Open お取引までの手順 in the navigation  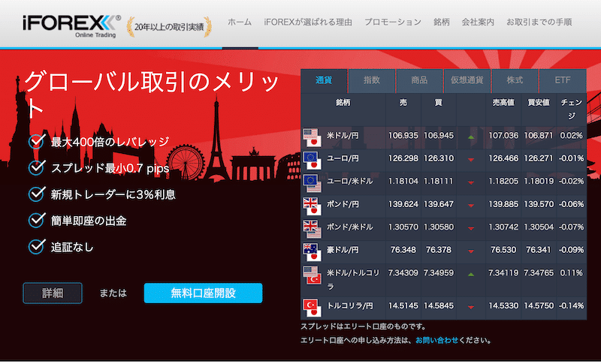(539, 23)
